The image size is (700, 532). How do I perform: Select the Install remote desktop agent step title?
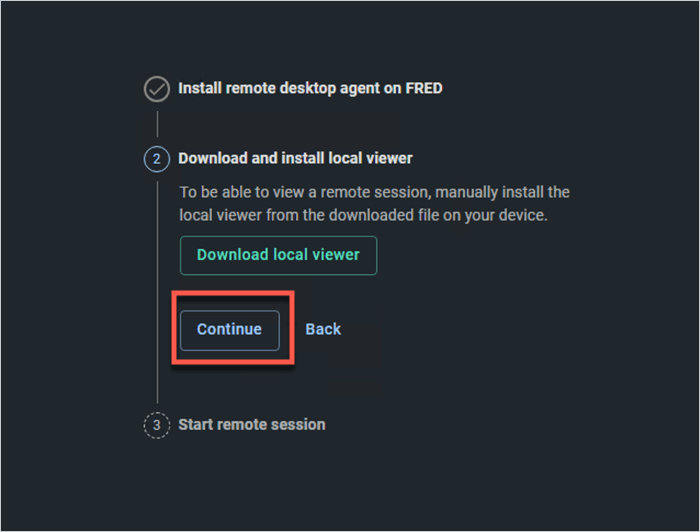[310, 88]
